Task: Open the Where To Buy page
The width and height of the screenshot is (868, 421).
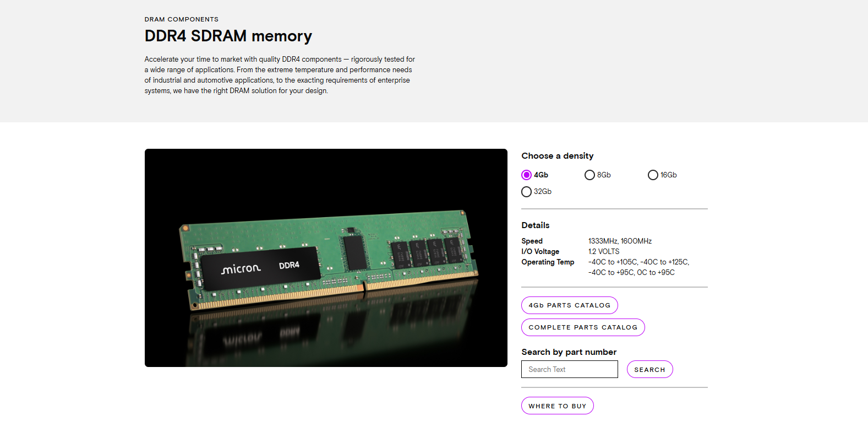Action: 557,406
